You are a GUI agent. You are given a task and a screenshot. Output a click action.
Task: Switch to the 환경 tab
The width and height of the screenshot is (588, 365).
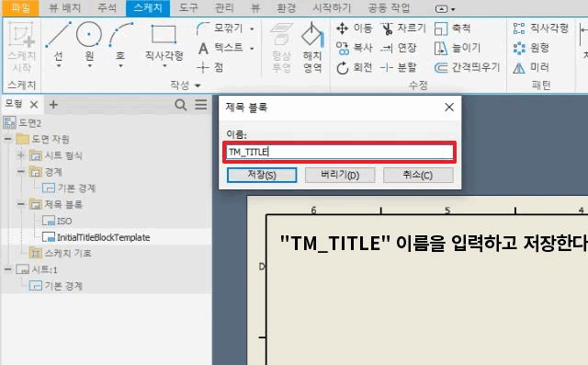click(x=286, y=8)
